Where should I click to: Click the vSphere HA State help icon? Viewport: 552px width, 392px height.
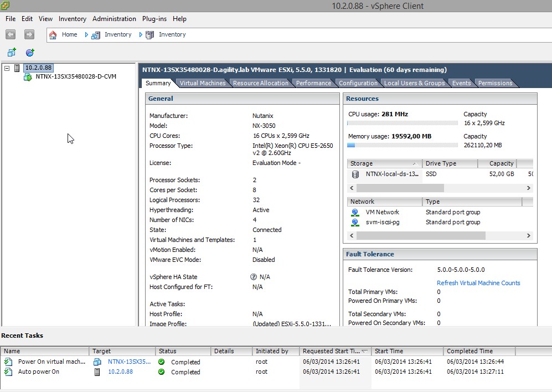click(254, 277)
